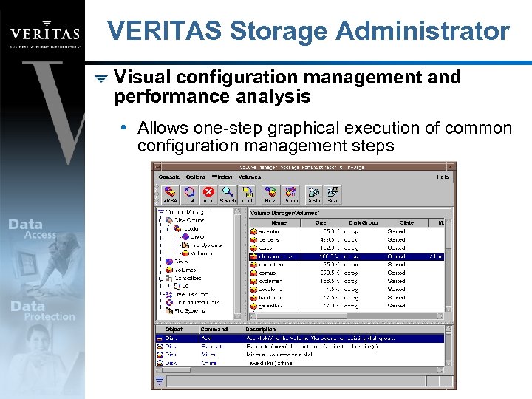Click the volumes list vertical scrollbar

tap(449, 265)
